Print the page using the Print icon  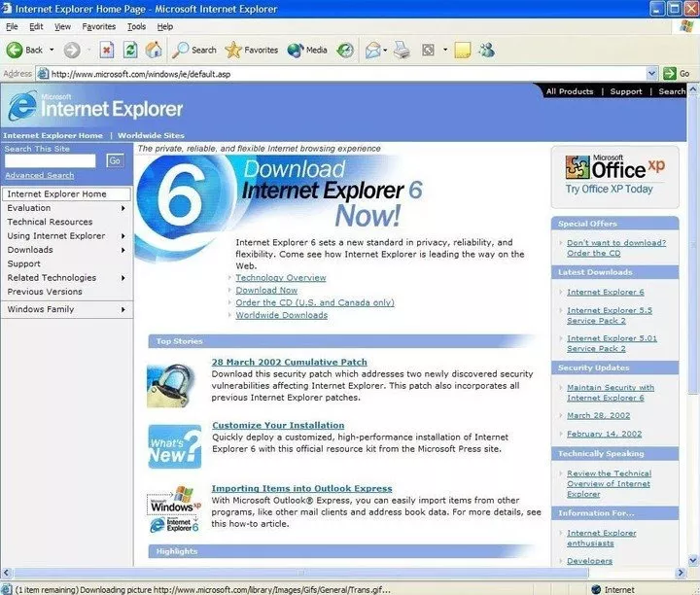tap(402, 50)
